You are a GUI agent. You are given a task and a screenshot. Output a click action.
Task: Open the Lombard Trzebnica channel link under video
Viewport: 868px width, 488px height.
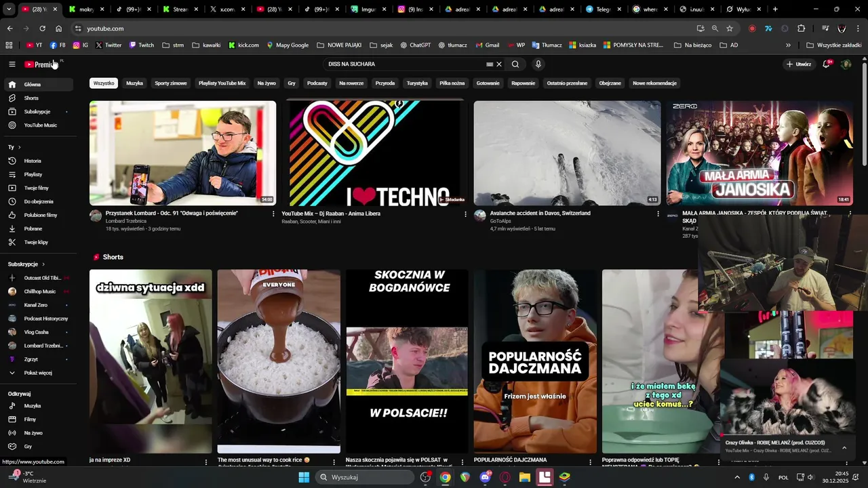pyautogui.click(x=126, y=221)
